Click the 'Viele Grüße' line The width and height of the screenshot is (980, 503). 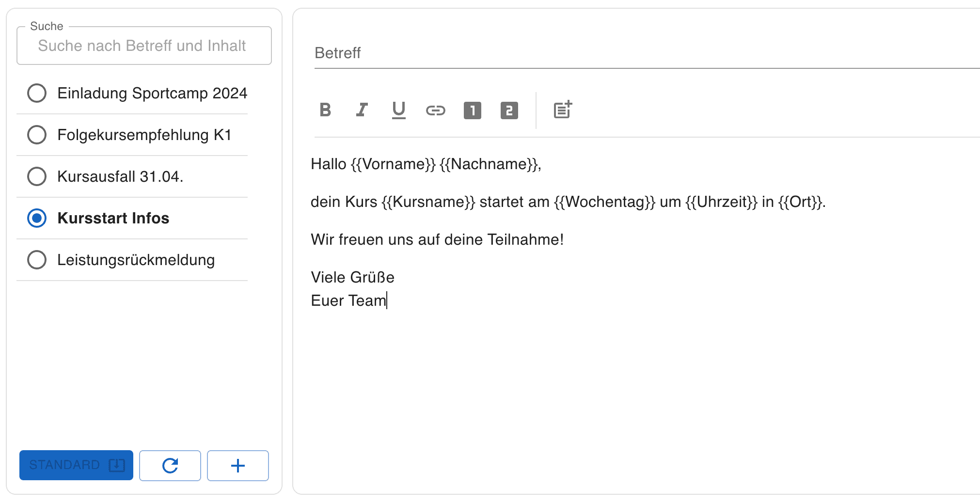353,277
